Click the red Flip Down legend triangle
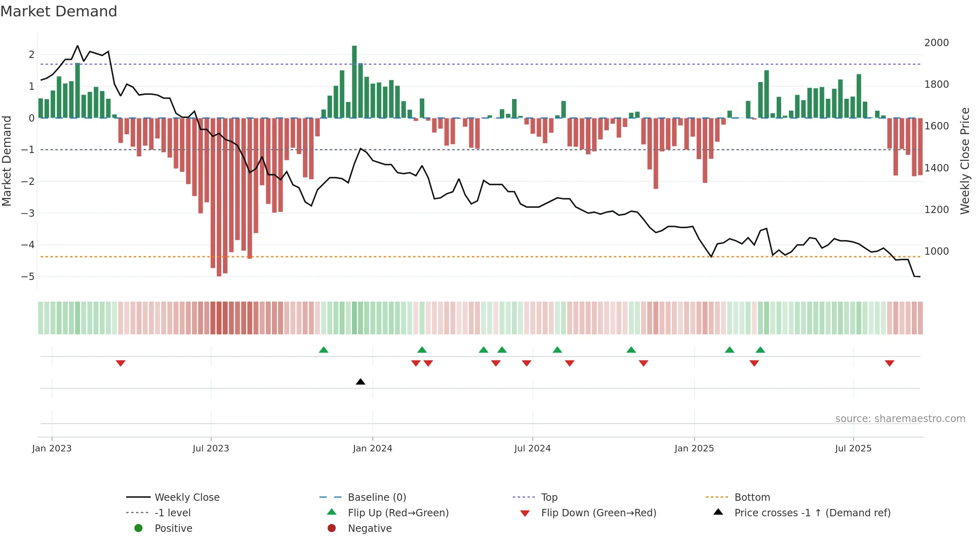The image size is (980, 551). (x=525, y=513)
